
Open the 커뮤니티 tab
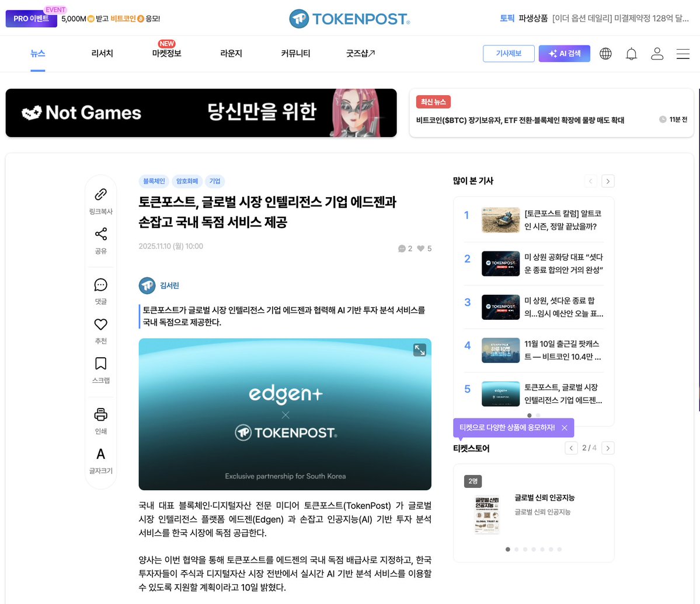click(x=295, y=54)
